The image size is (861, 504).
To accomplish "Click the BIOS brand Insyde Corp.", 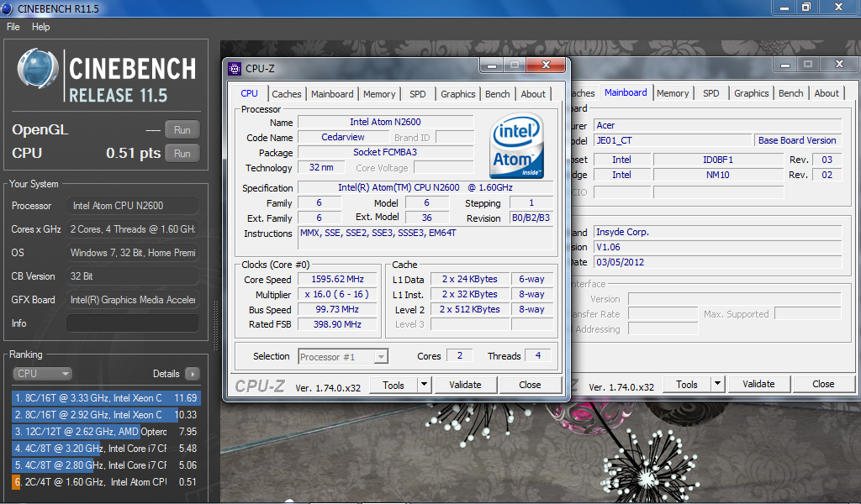I will click(718, 232).
